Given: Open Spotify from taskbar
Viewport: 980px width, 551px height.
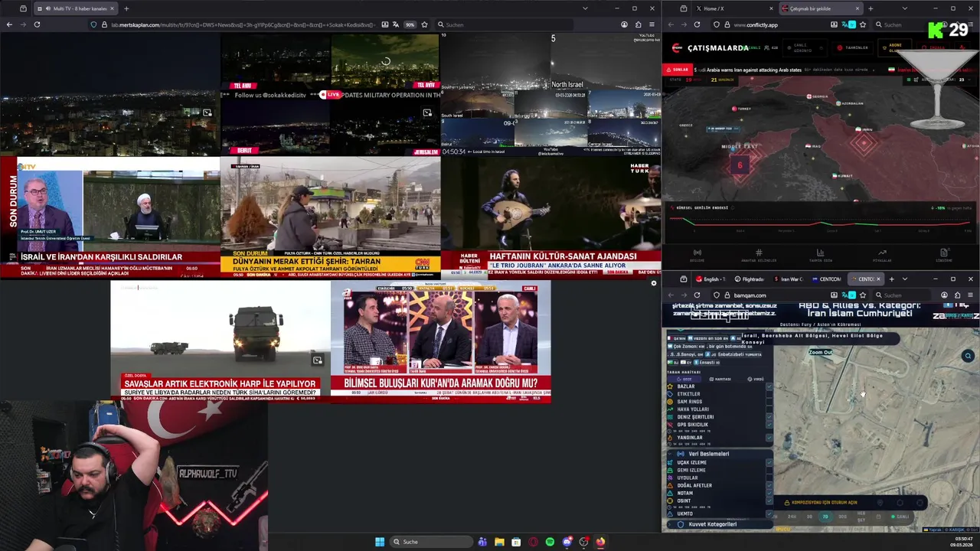Looking at the screenshot, I should (x=550, y=542).
